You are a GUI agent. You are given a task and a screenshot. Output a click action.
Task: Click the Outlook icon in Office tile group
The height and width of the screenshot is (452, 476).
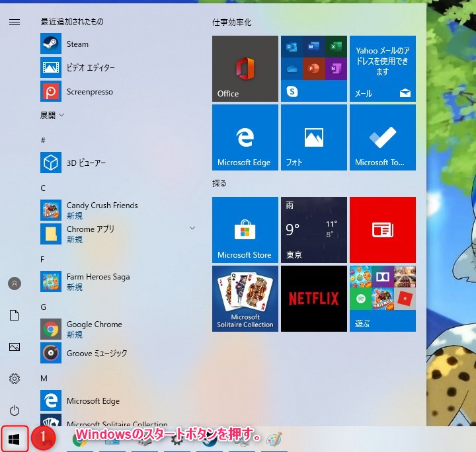click(x=292, y=47)
